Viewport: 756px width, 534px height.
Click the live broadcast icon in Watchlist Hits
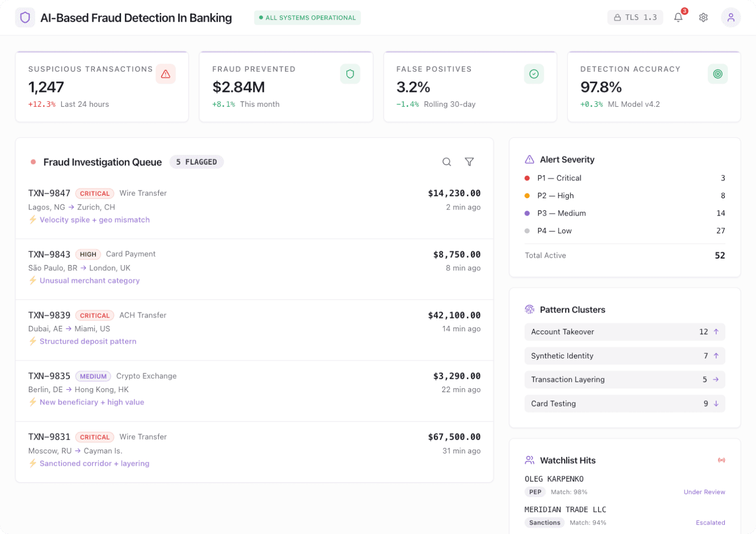(722, 460)
